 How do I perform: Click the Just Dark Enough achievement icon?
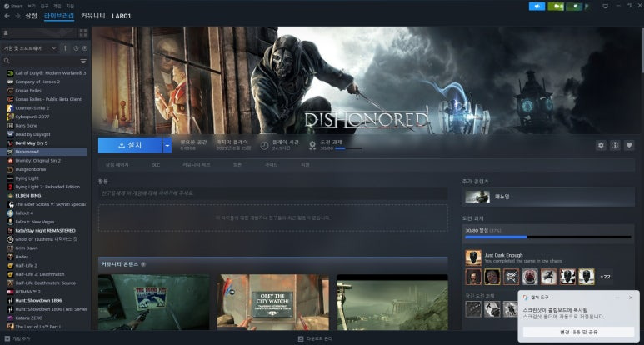(x=473, y=257)
